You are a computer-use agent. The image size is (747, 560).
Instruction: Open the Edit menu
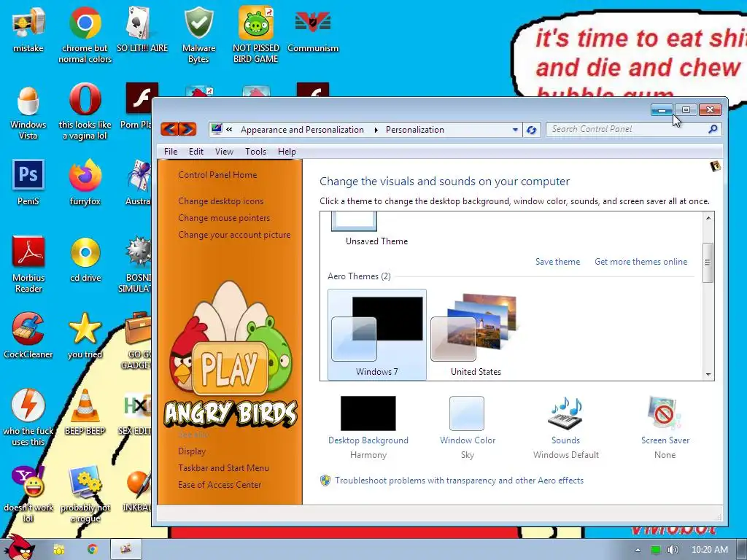[x=196, y=152]
